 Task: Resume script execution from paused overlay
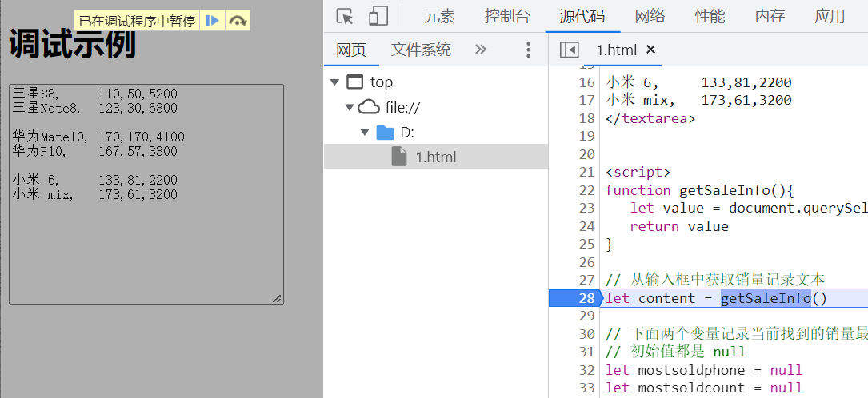213,21
